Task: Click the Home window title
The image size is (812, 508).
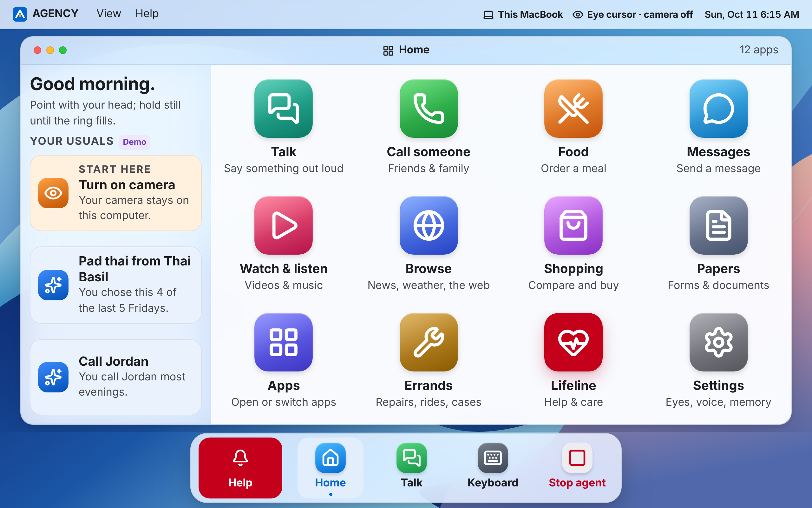Action: [406, 50]
